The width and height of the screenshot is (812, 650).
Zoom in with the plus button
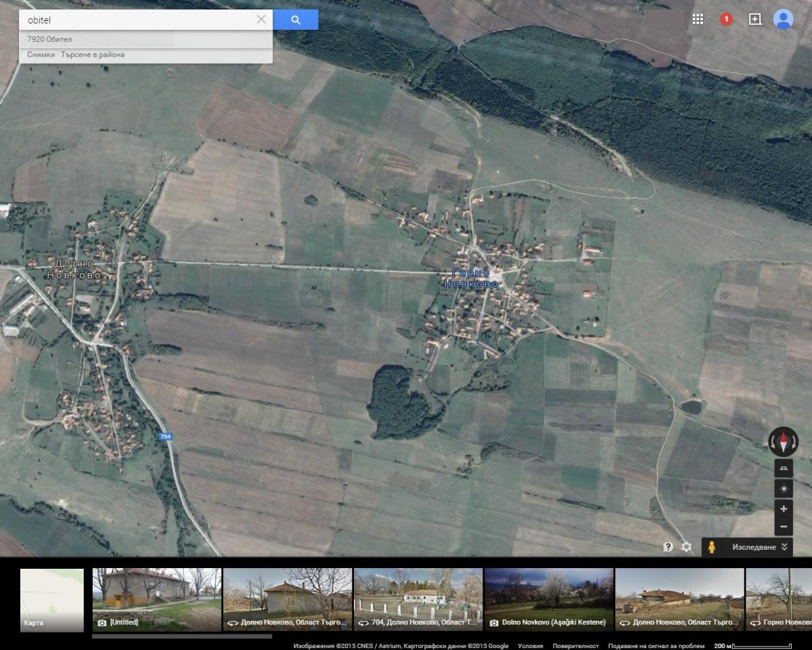[x=784, y=508]
